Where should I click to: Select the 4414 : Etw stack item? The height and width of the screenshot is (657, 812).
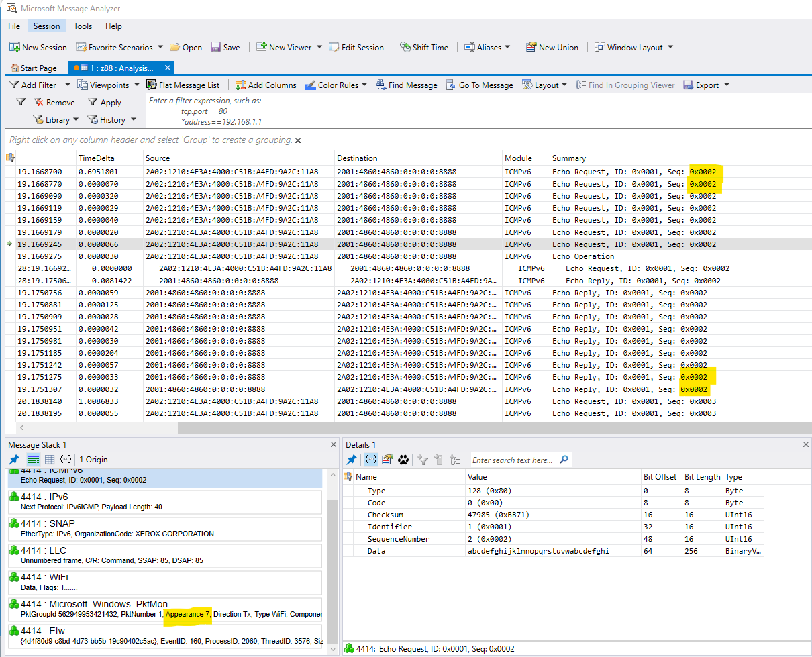click(165, 636)
